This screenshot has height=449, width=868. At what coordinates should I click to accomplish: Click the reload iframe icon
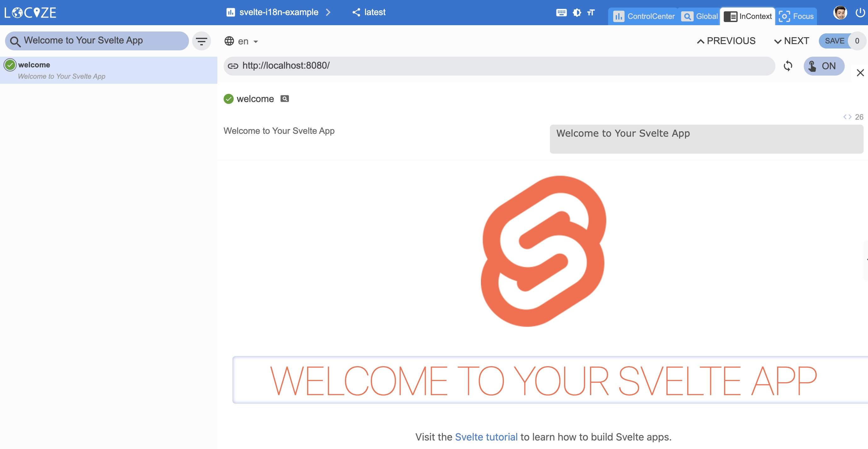coord(788,66)
